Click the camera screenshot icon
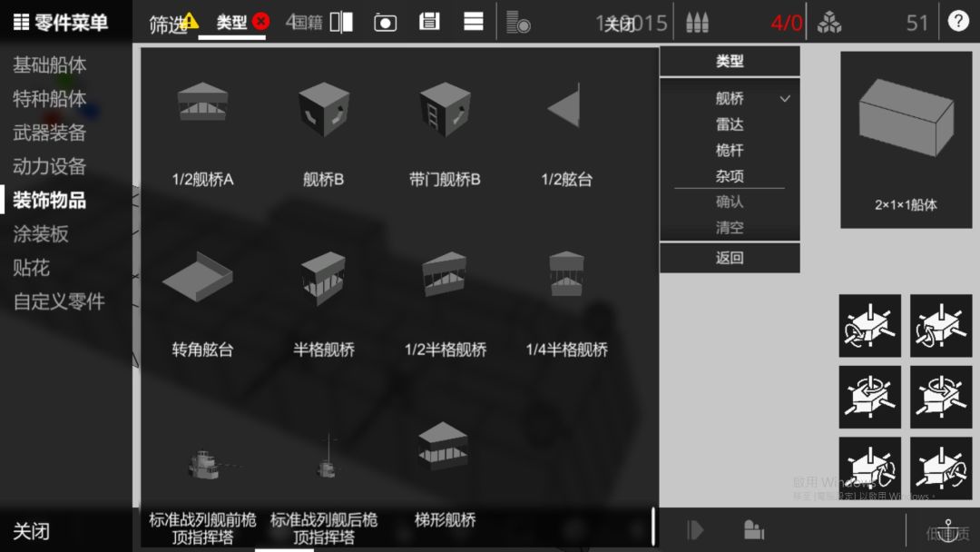 click(x=385, y=23)
